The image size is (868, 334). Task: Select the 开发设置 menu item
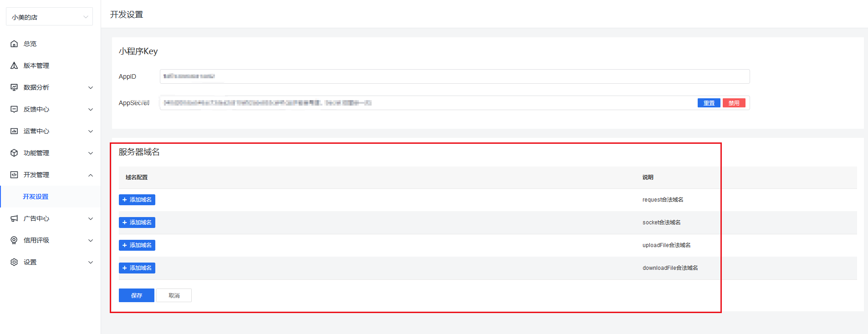36,197
